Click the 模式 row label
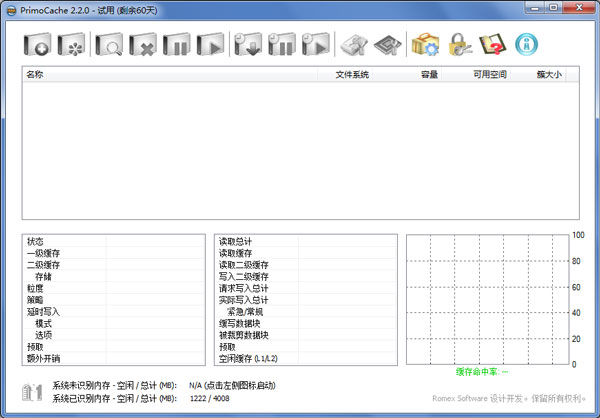 43,323
